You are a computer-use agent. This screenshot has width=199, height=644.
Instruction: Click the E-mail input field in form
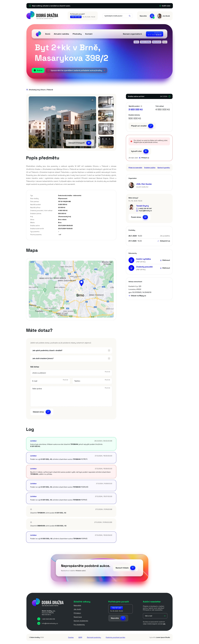pyautogui.click(x=50, y=381)
